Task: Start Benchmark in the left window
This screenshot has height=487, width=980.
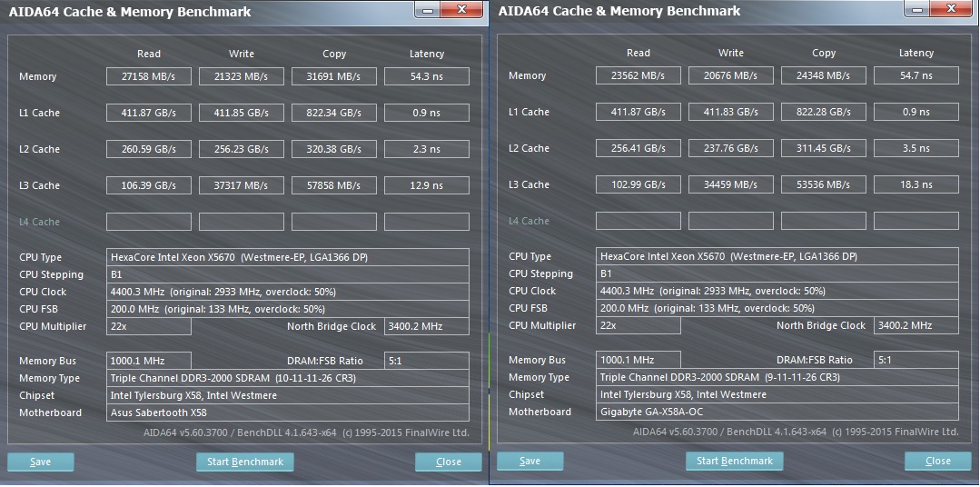Action: coord(245,462)
